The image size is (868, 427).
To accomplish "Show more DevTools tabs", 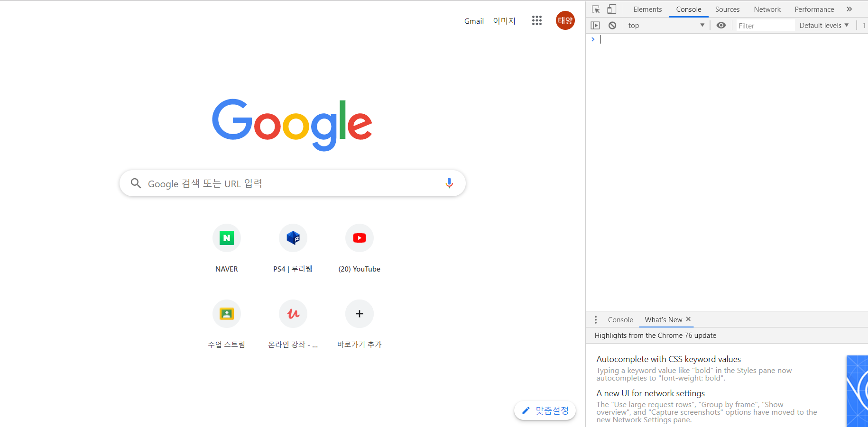I will (x=849, y=9).
